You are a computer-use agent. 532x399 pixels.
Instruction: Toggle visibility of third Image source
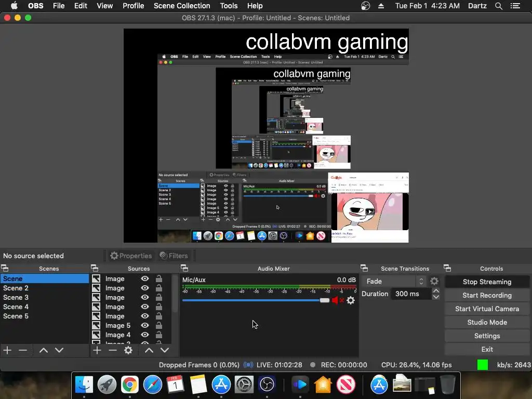pyautogui.click(x=145, y=297)
